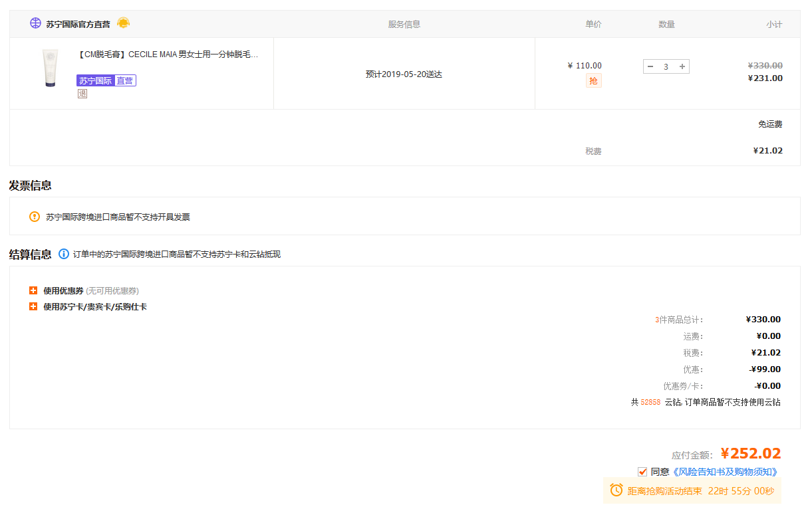This screenshot has width=812, height=509.
Task: Click the 3件商品总计 ¥330.00 value
Action: [x=763, y=320]
